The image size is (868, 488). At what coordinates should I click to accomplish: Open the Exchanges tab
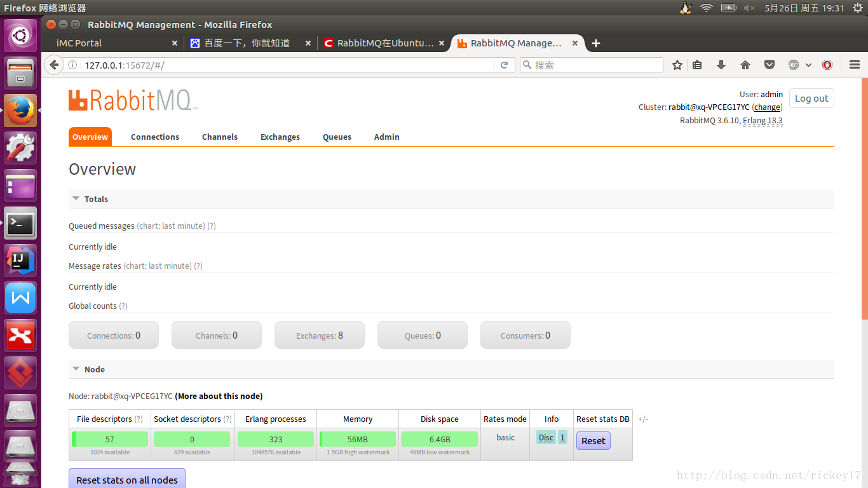(280, 137)
